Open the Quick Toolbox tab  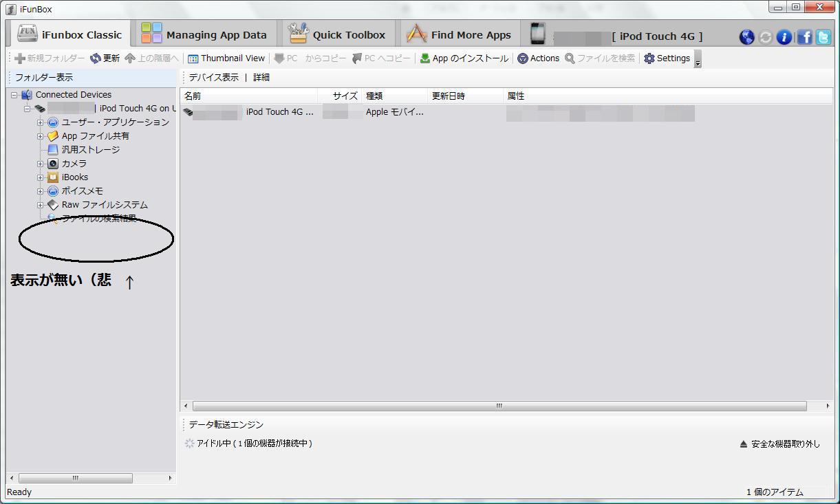tap(337, 34)
